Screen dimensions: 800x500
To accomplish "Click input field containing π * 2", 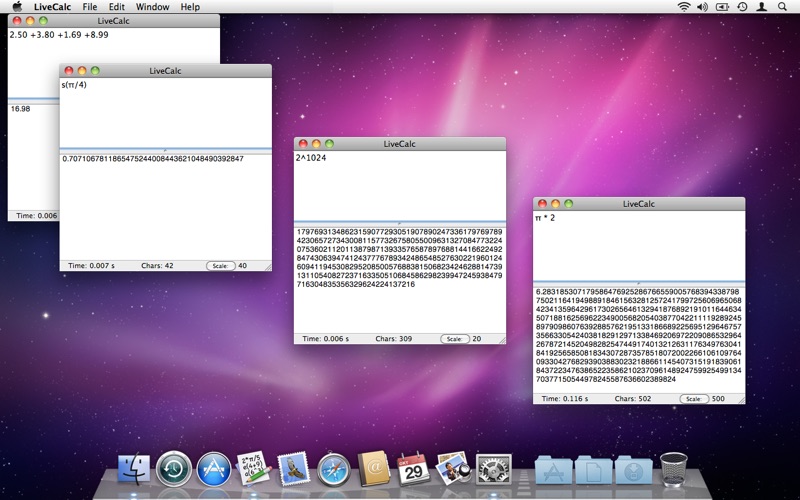I will click(639, 246).
